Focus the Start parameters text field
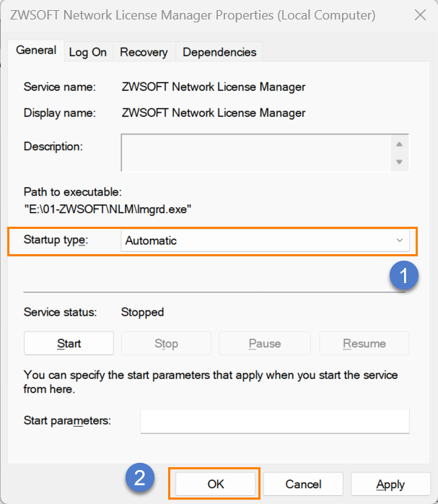The width and height of the screenshot is (438, 504). 275,421
